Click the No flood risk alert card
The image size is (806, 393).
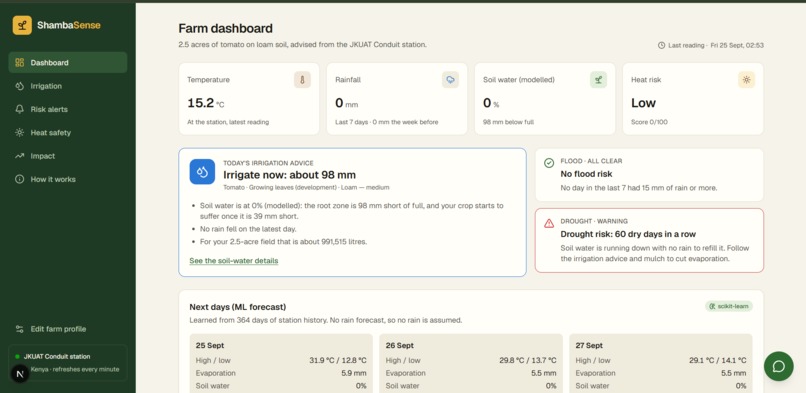pyautogui.click(x=649, y=175)
